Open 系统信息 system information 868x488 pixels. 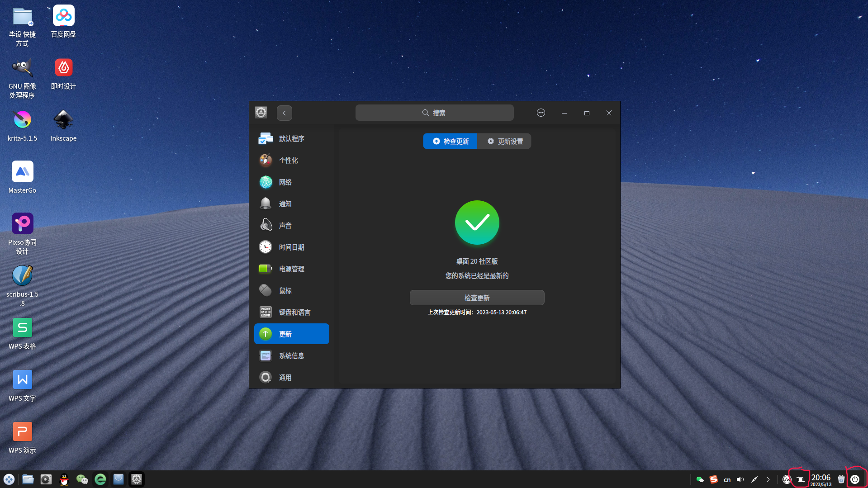292,355
